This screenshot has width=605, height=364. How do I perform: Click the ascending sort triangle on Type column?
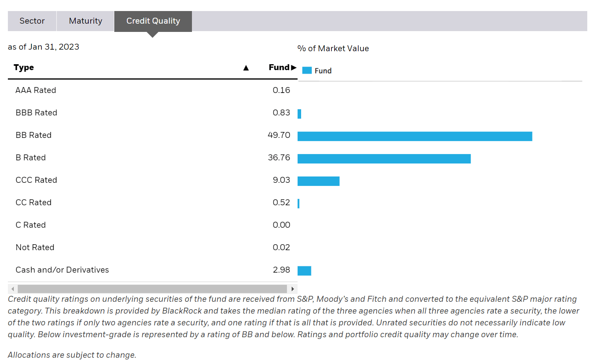tap(246, 67)
